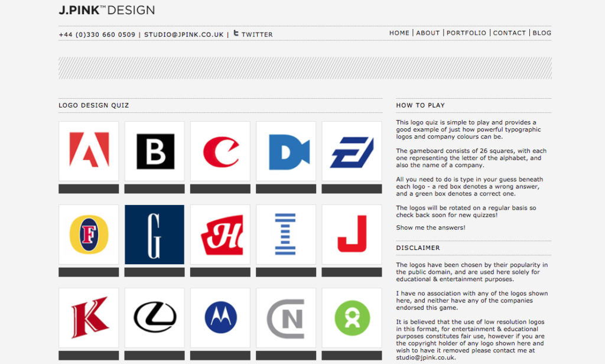Click the red J logo

coord(352,235)
